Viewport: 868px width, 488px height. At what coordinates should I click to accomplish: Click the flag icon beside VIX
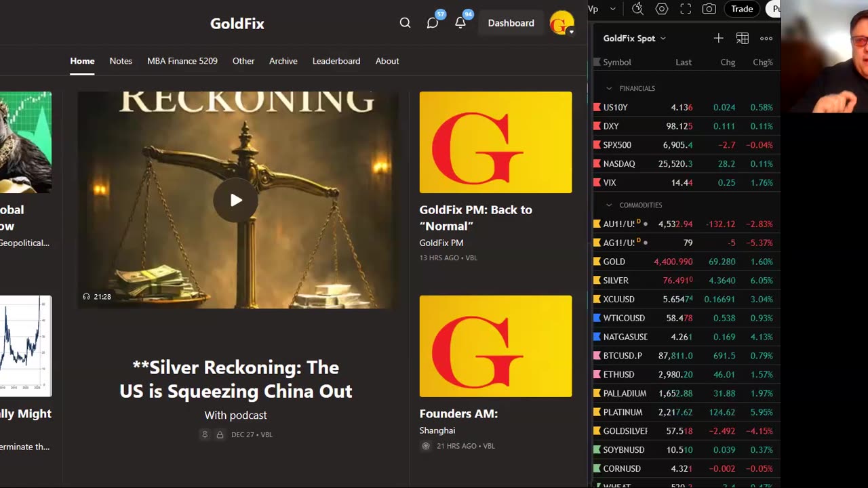(597, 183)
